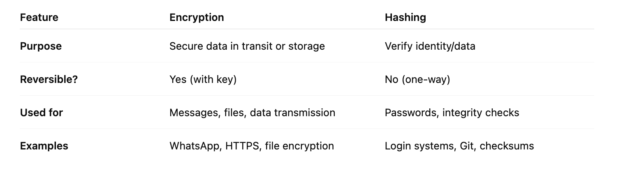The image size is (644, 179).
Task: Click Passwords, integrity checks cell
Action: [452, 112]
